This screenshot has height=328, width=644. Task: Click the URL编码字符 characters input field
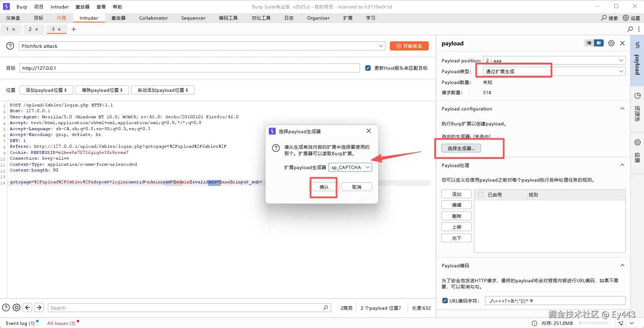pyautogui.click(x=555, y=301)
